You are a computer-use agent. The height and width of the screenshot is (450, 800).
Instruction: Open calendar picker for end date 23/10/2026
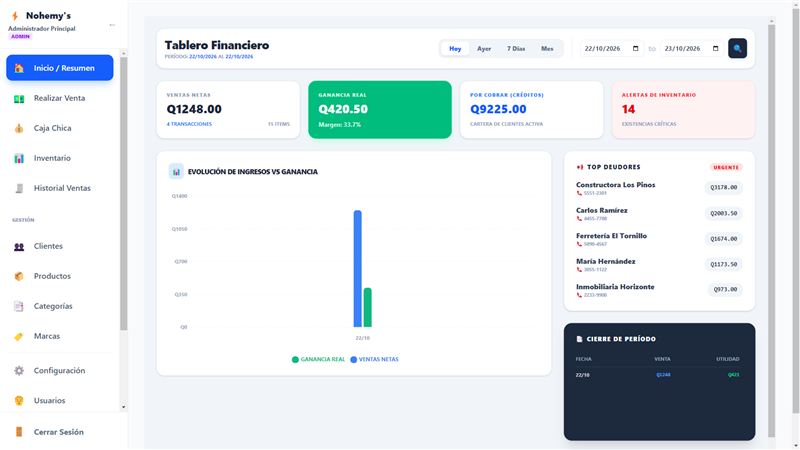(x=715, y=48)
